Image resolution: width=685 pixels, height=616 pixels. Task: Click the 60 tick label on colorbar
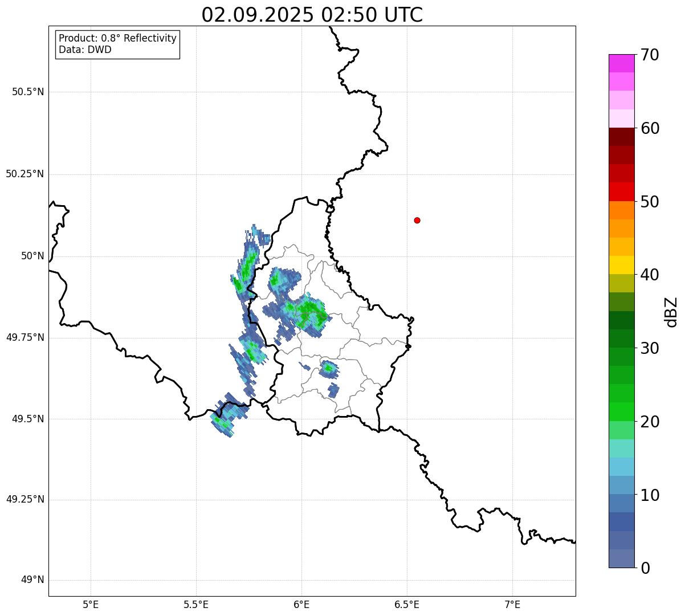tap(650, 128)
